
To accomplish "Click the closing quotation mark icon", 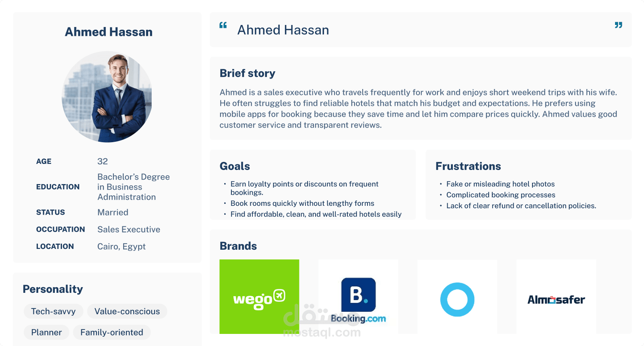I will [618, 25].
